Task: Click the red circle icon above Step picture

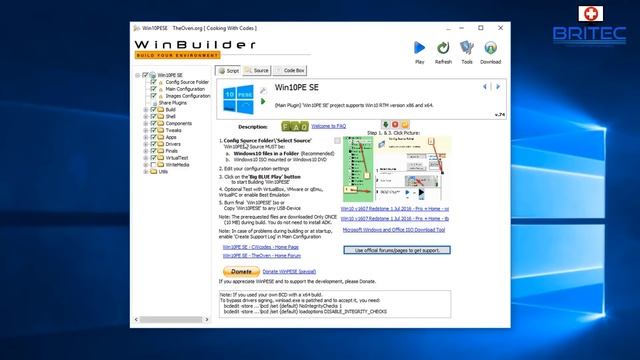Action: click(395, 124)
